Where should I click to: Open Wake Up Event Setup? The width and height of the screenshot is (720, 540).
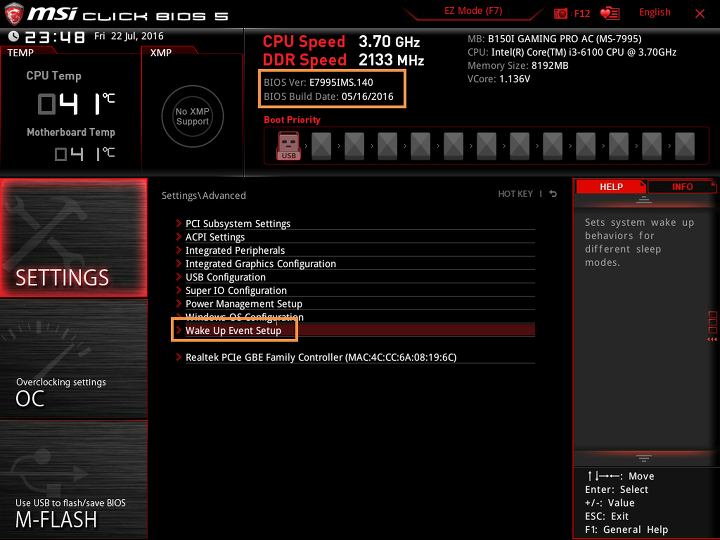(355, 330)
